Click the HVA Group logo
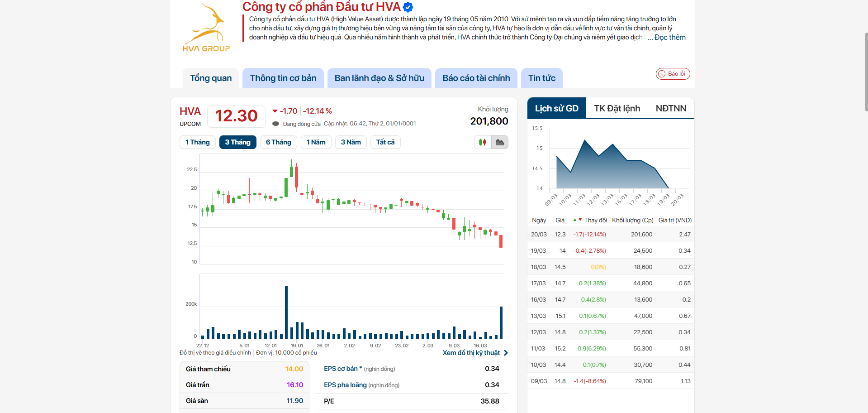868x413 pixels. 206,27
